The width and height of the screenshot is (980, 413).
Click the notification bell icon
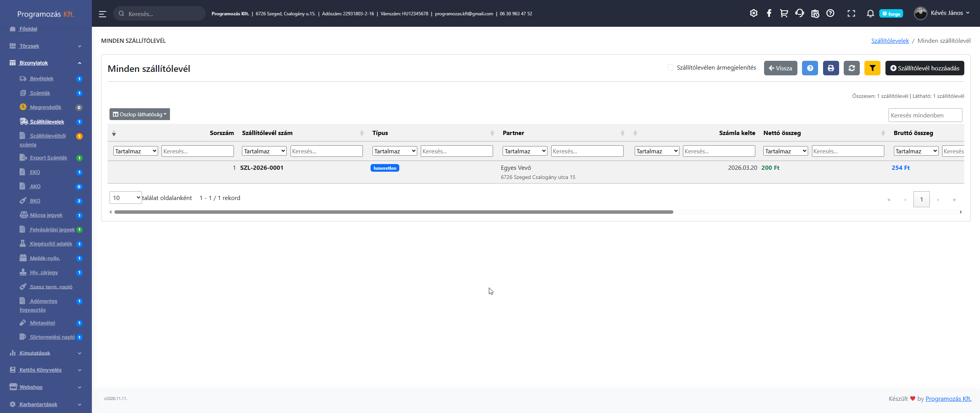[x=870, y=13]
